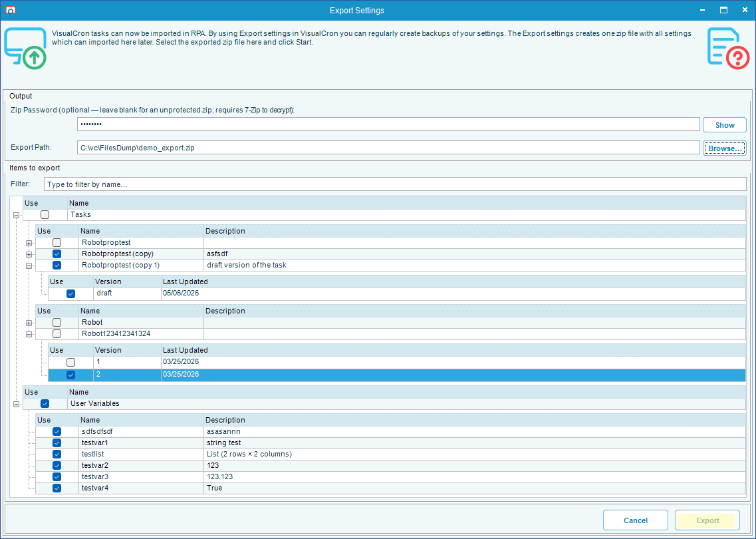Uncheck the testvar1 checkbox
The width and height of the screenshot is (756, 539).
coord(57,443)
